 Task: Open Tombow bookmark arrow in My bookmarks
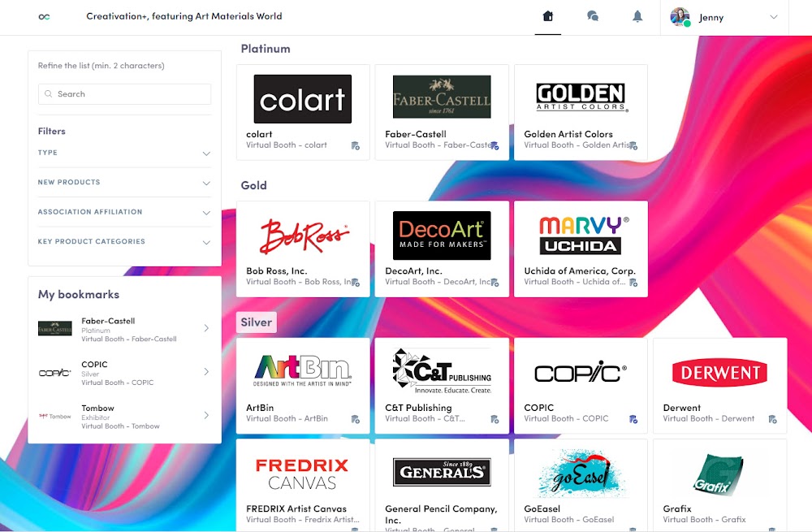206,415
